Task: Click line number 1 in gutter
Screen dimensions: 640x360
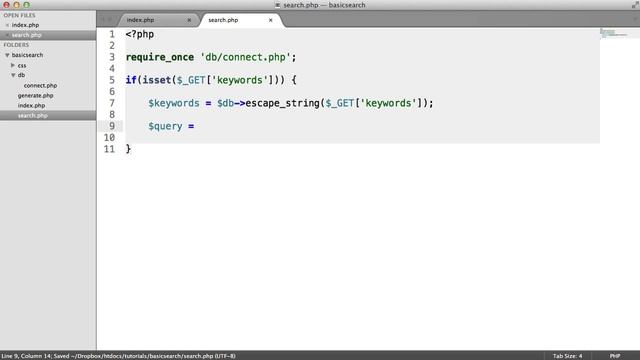Action: 111,34
